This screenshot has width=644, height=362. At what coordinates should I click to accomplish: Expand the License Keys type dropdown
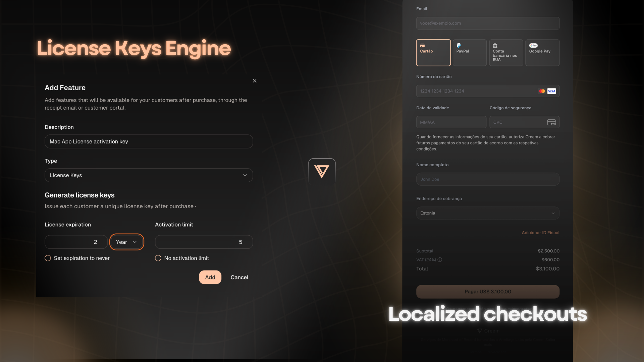tap(149, 175)
